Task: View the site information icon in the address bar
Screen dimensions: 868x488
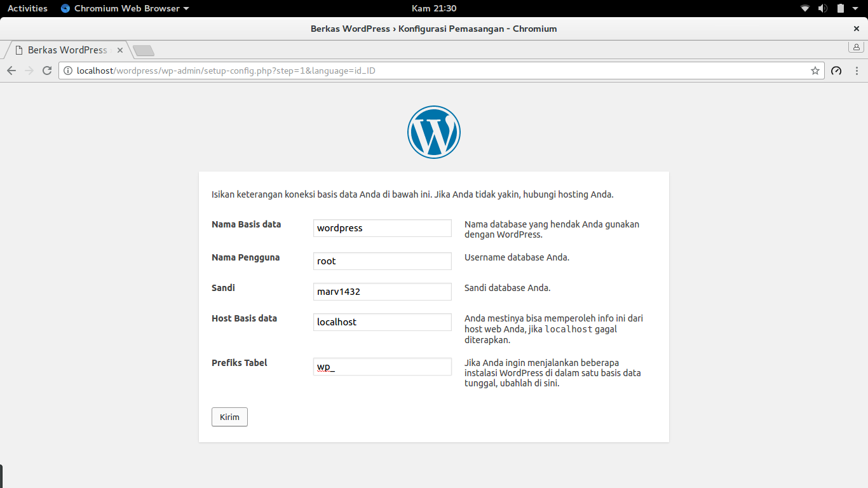Action: (68, 71)
